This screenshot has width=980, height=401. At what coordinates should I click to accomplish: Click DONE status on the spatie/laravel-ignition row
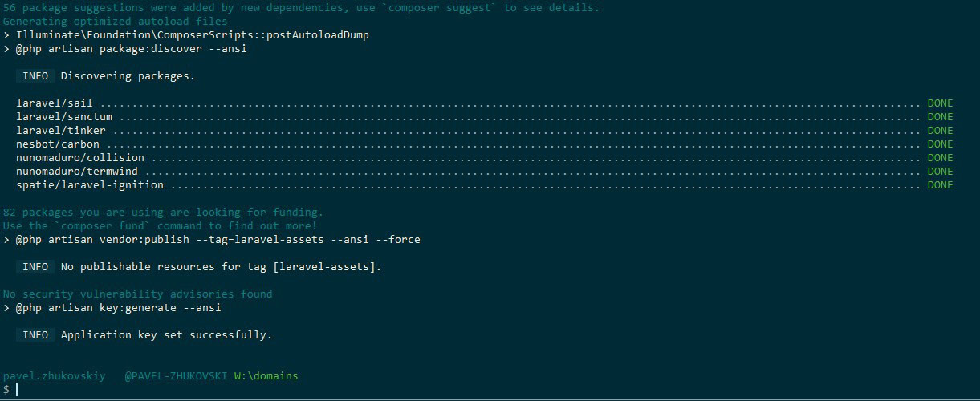940,185
